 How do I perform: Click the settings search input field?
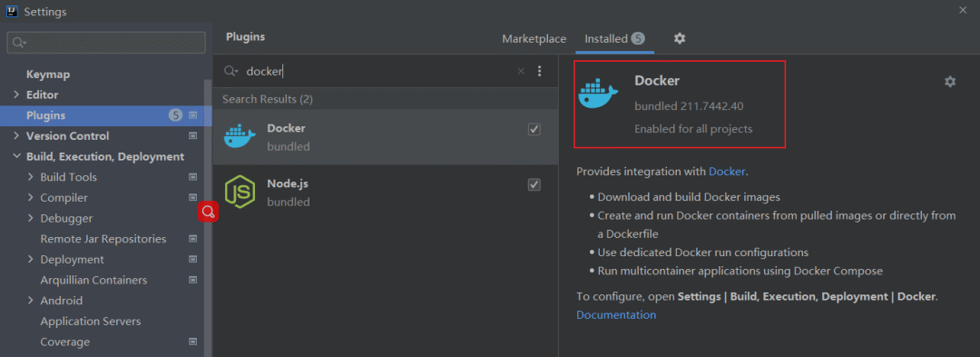106,43
